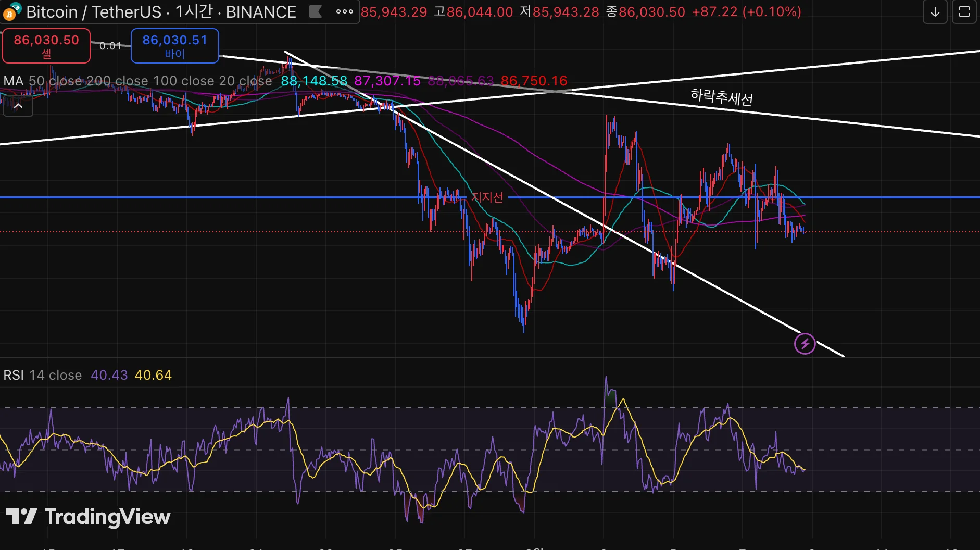The height and width of the screenshot is (550, 980).
Task: Click the flag icon beside BINANCE
Action: click(316, 11)
